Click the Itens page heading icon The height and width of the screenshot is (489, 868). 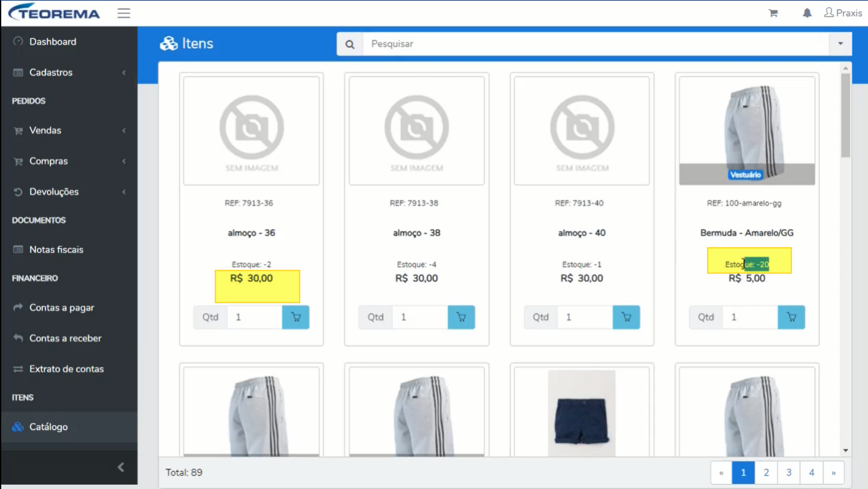coord(168,44)
